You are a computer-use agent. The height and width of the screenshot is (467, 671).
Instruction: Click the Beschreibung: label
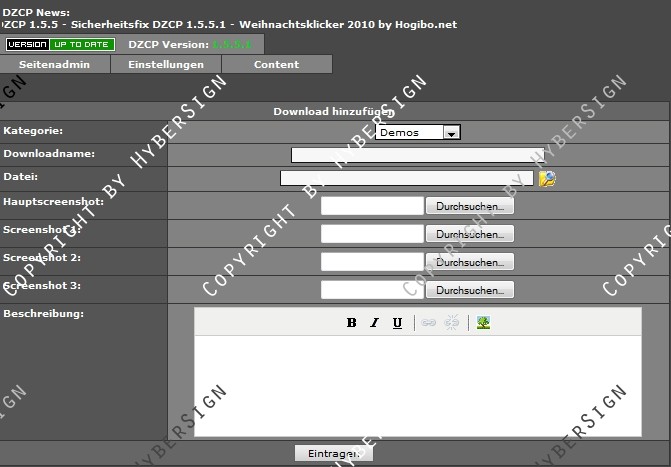[x=44, y=313]
